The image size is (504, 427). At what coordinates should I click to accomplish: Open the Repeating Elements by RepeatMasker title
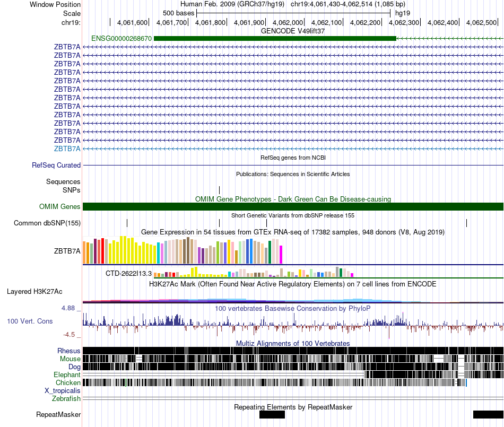293,407
